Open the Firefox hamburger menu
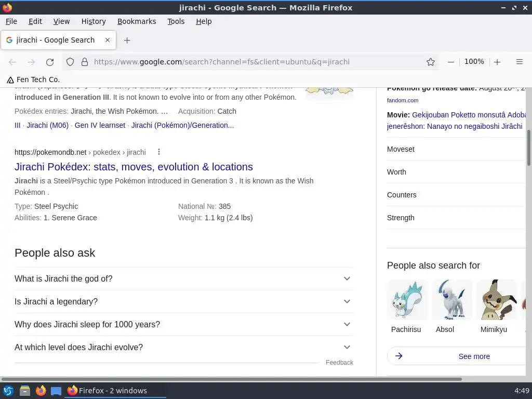The height and width of the screenshot is (399, 532). (x=519, y=62)
